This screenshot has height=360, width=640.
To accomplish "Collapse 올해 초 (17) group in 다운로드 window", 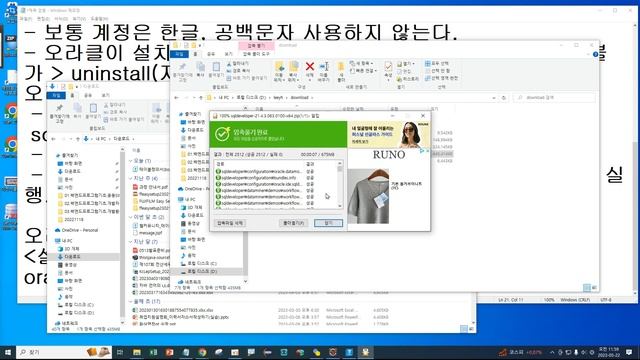I will coord(131,301).
